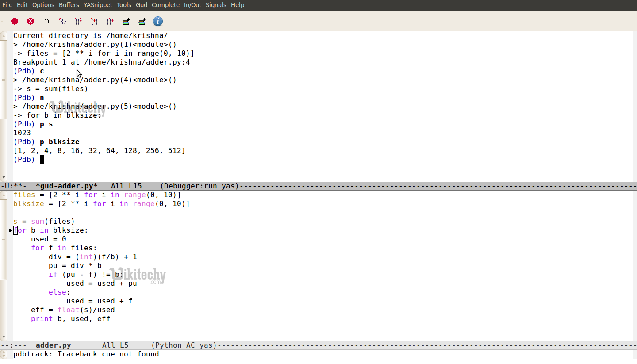Click the breakpoint marker beside 'for b in blksize'

(11, 230)
